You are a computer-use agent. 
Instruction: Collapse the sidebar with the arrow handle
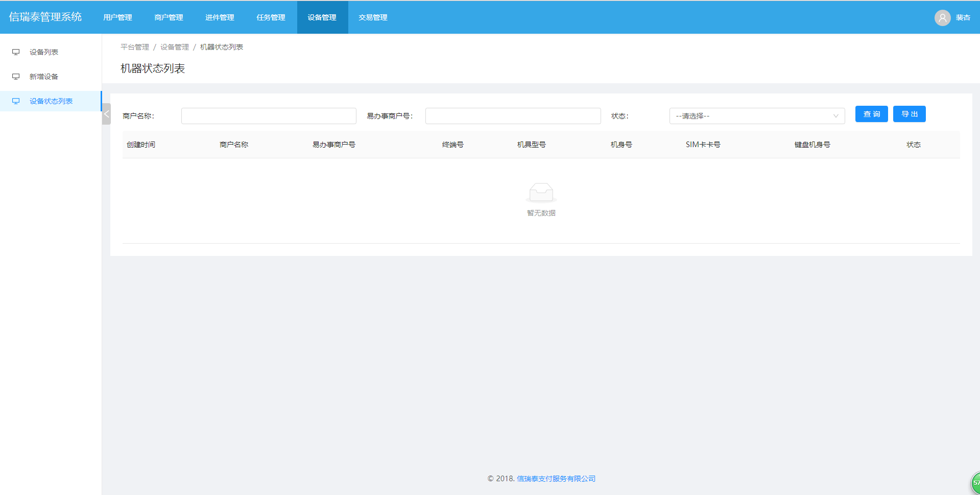click(106, 114)
